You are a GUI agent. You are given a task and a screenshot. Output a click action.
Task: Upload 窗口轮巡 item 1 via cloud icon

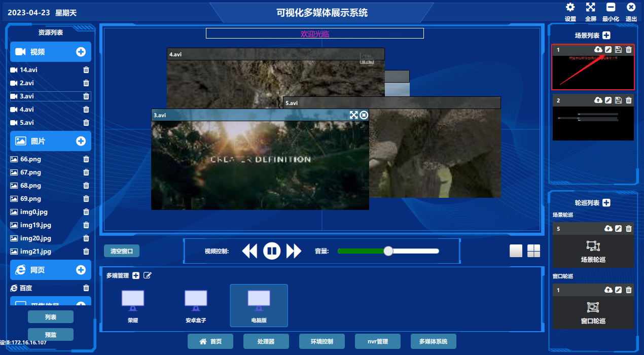pyautogui.click(x=609, y=290)
